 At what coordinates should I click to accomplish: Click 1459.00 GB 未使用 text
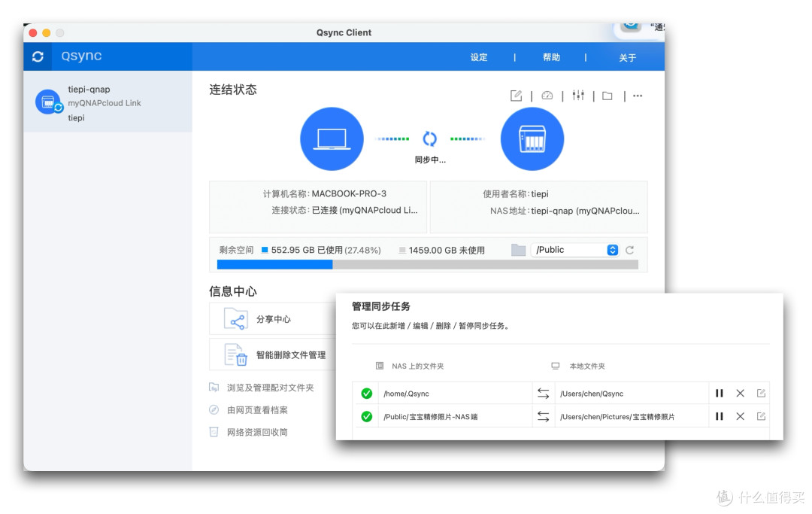click(x=447, y=251)
